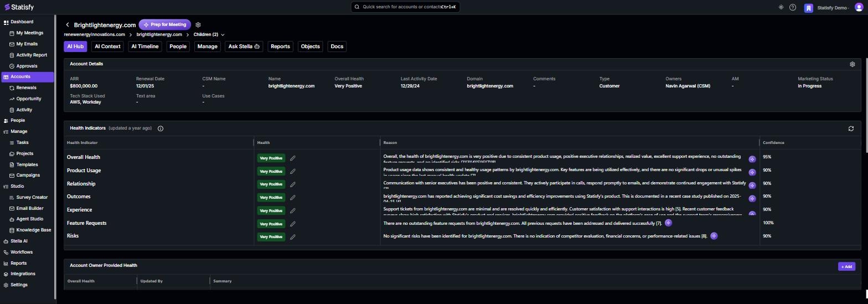Open AI sparkle icon for Outcomes reason
This screenshot has width=868, height=304.
(x=752, y=198)
